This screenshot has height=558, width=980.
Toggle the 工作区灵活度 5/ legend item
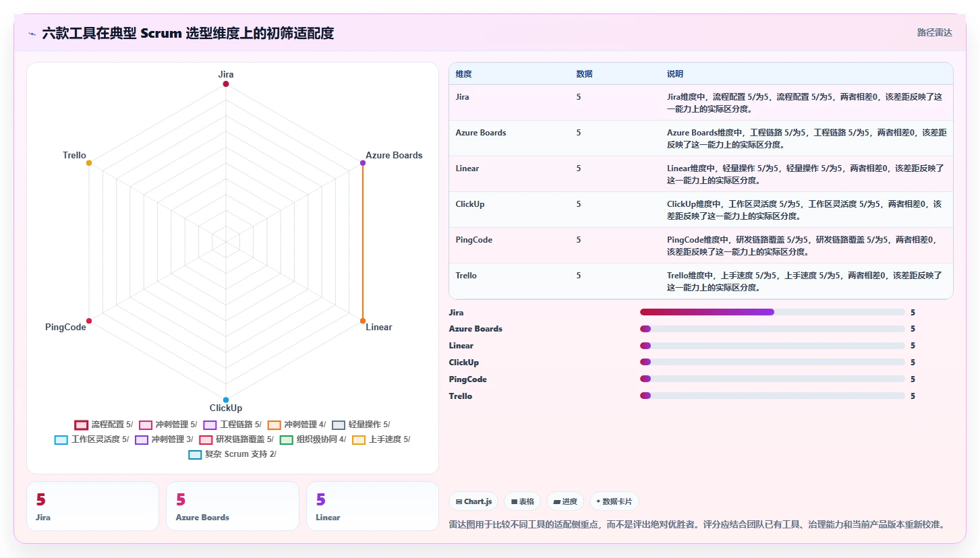click(x=92, y=439)
